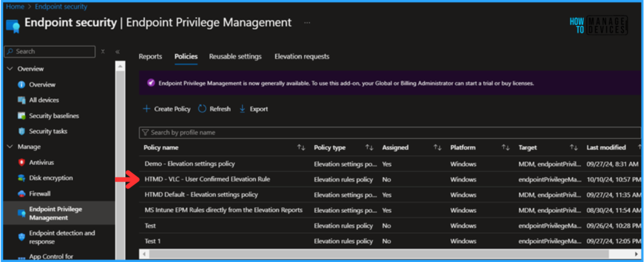Click the Export button label
The width and height of the screenshot is (644, 262).
pos(258,109)
